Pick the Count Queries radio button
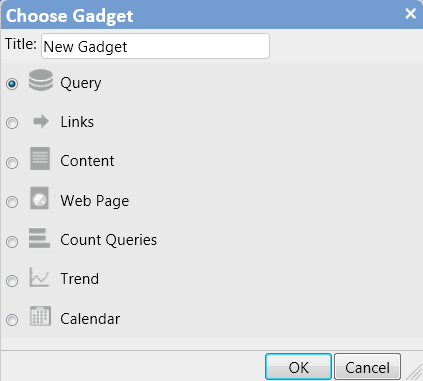 click(x=12, y=242)
